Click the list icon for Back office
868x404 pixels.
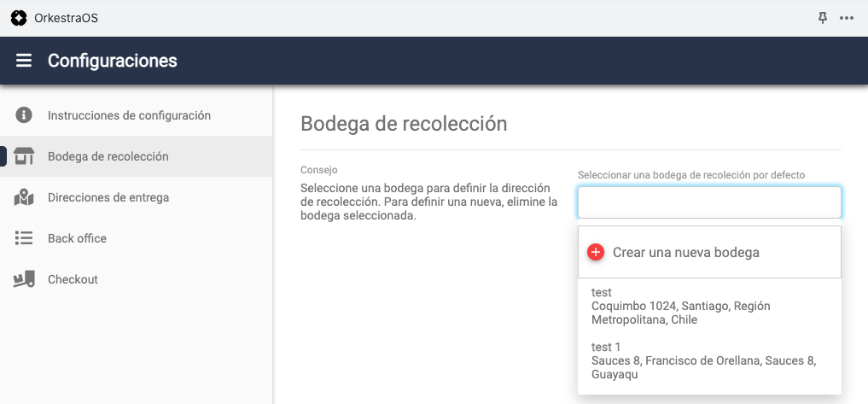pyautogui.click(x=24, y=238)
